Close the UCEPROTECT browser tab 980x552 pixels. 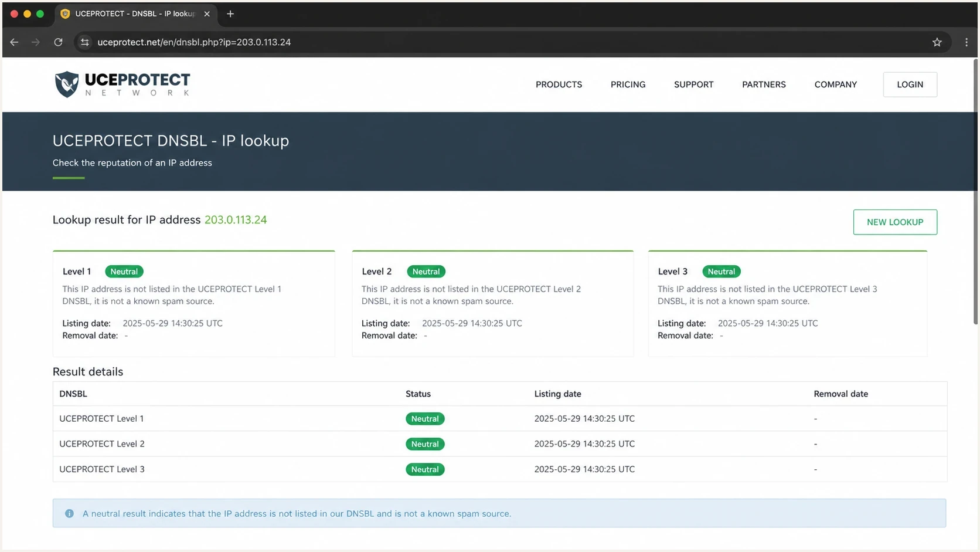click(x=207, y=14)
